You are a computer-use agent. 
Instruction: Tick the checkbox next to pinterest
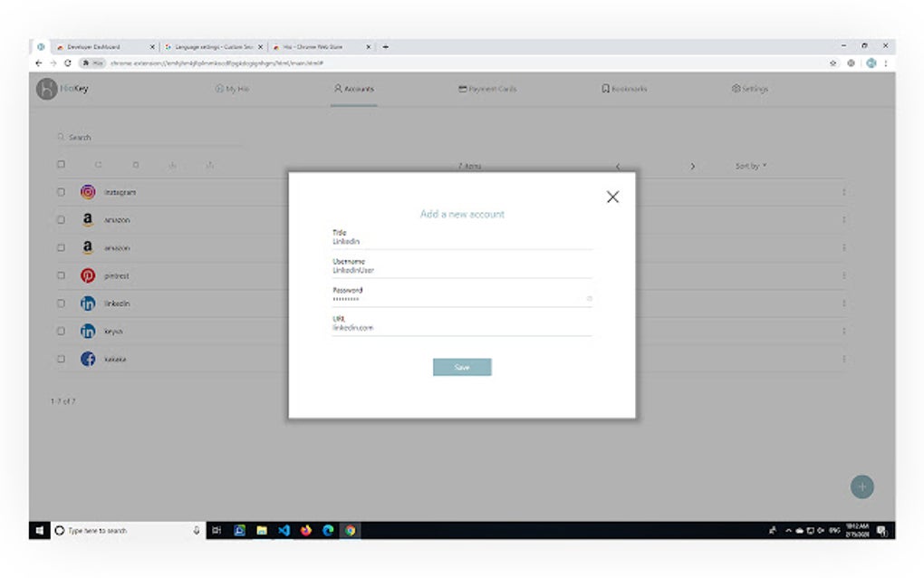point(61,275)
